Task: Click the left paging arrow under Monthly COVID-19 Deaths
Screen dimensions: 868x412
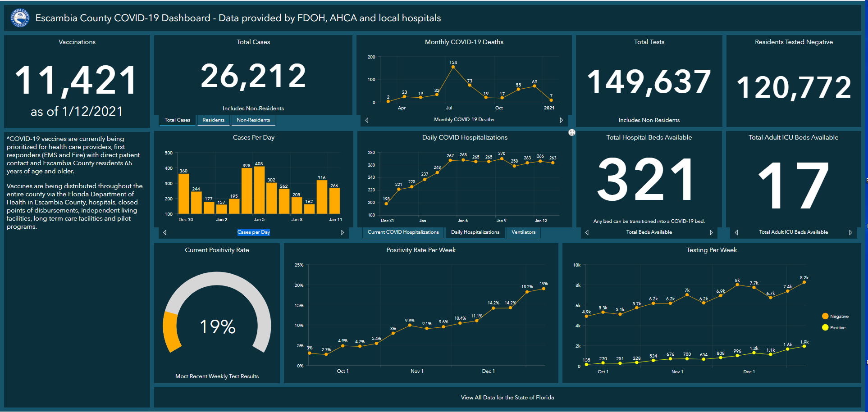Action: point(366,120)
